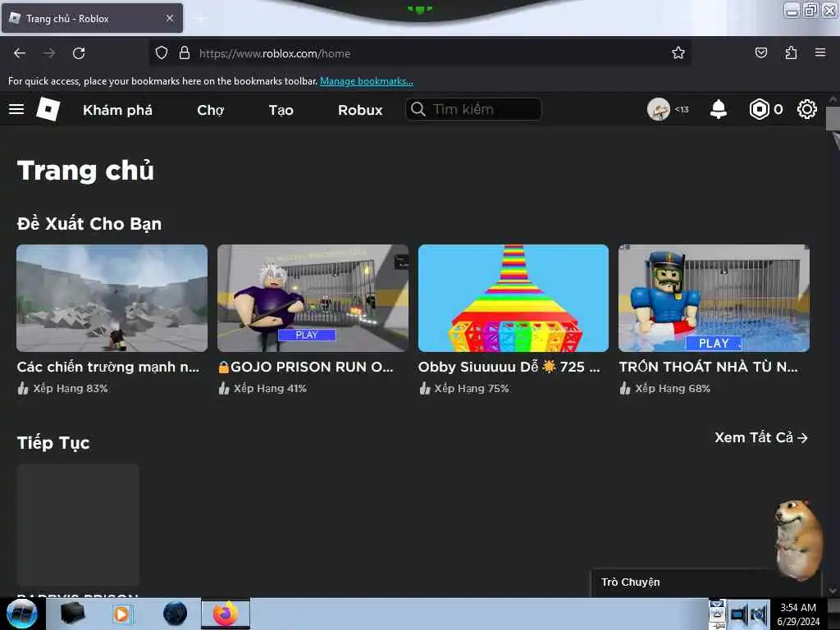
Task: Click the page scrollbar thumb
Action: (x=833, y=118)
